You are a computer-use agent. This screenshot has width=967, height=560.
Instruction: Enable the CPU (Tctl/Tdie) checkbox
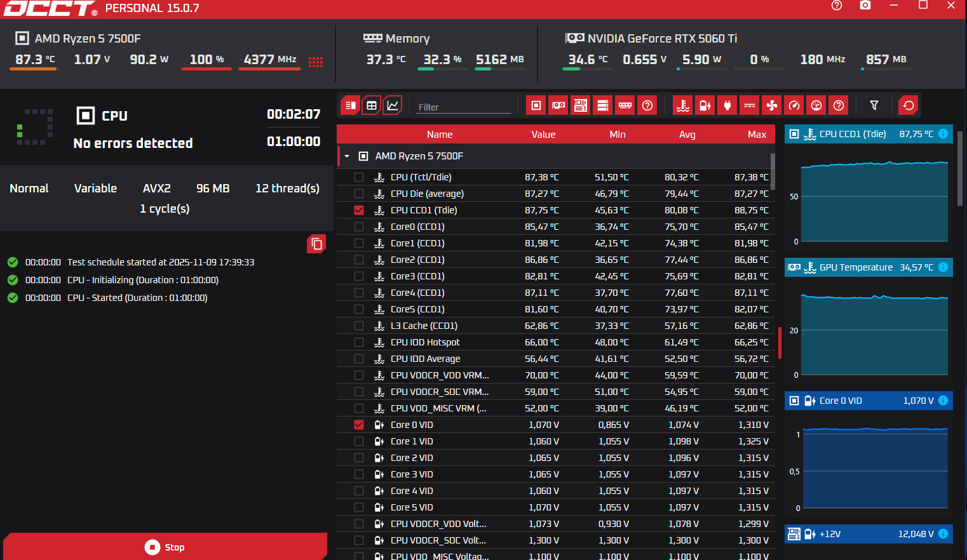click(x=359, y=177)
